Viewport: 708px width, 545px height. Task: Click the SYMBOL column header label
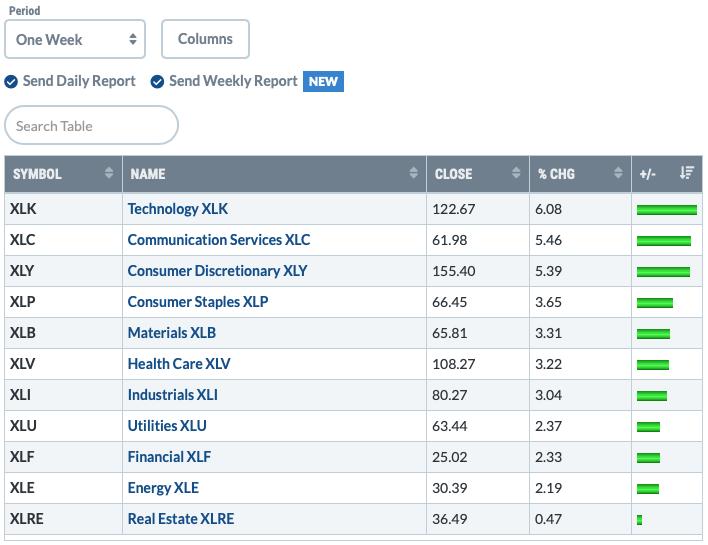(x=37, y=174)
